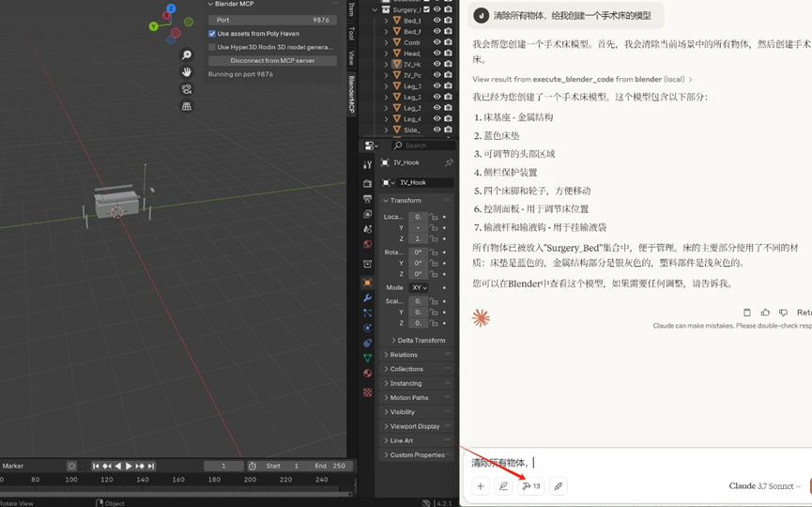The height and width of the screenshot is (507, 812).
Task: Toggle lock on Rotation Z field
Action: (x=434, y=274)
